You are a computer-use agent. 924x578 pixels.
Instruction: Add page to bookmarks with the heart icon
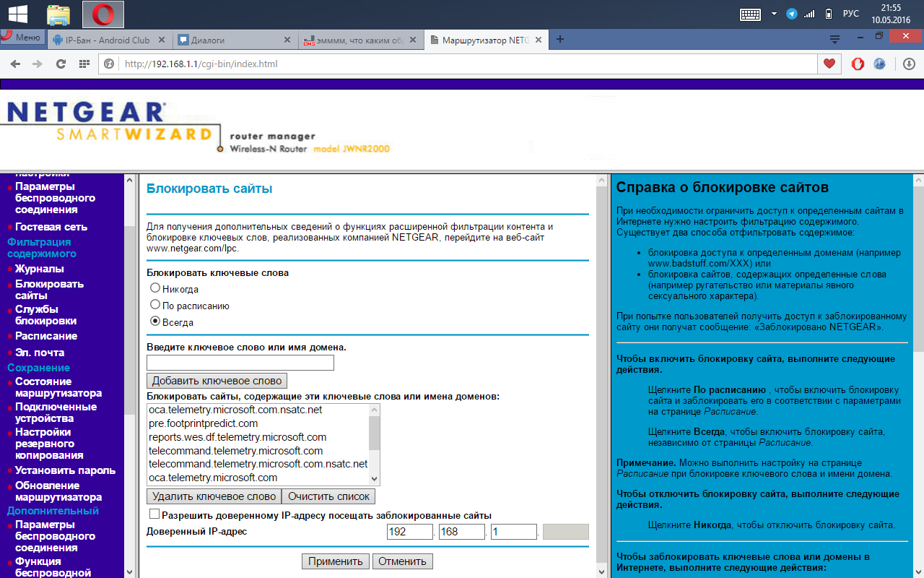pos(829,64)
